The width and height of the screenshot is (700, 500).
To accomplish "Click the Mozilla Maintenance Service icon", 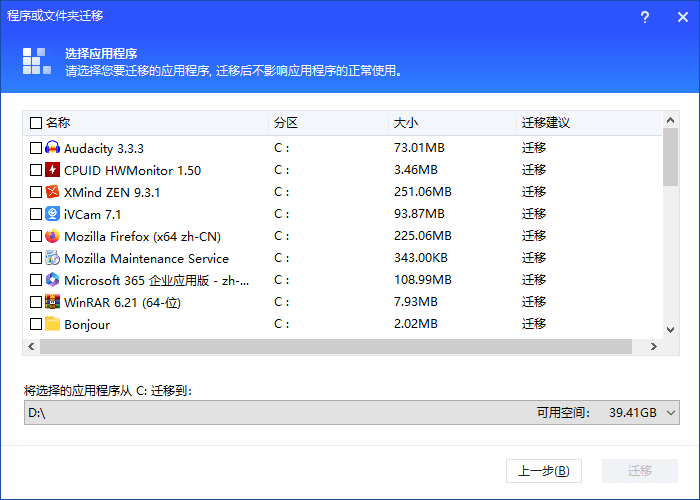I will pos(52,258).
